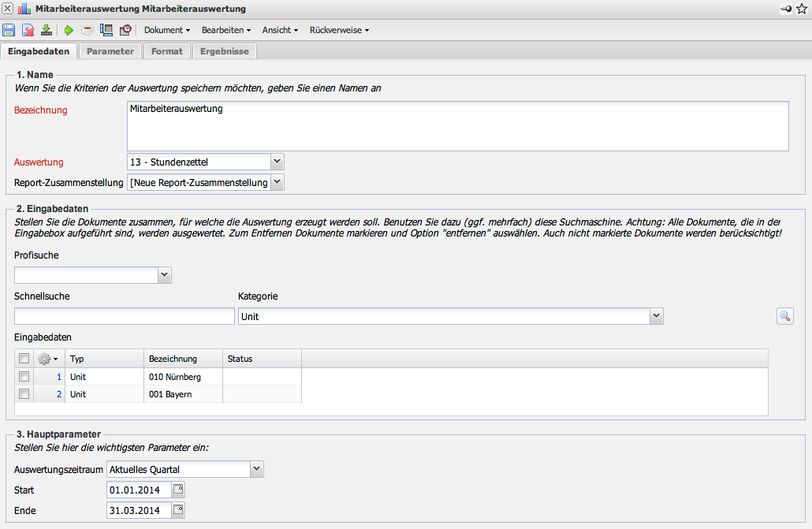
Task: Open the Auswertungszeitraum dropdown showing Aktuelles Quartal
Action: pos(256,469)
